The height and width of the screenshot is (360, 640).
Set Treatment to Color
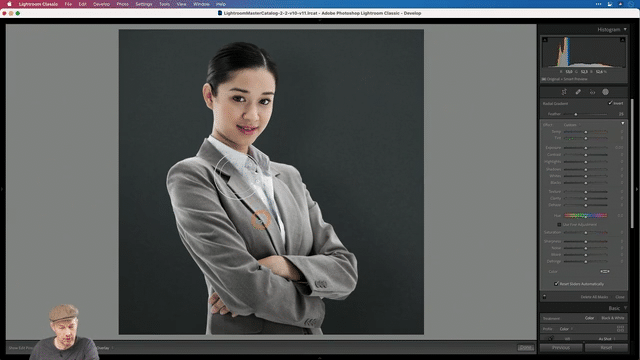(589, 318)
